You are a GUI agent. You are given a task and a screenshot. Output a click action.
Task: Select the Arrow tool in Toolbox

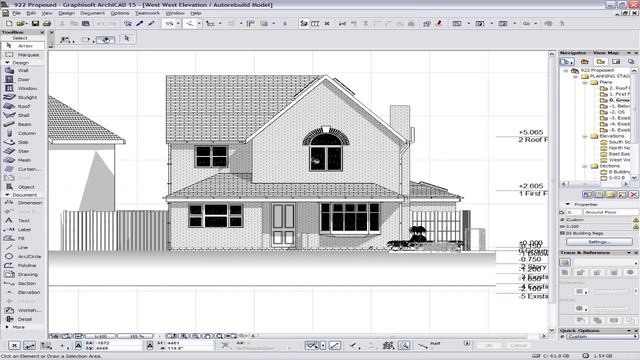pos(22,46)
